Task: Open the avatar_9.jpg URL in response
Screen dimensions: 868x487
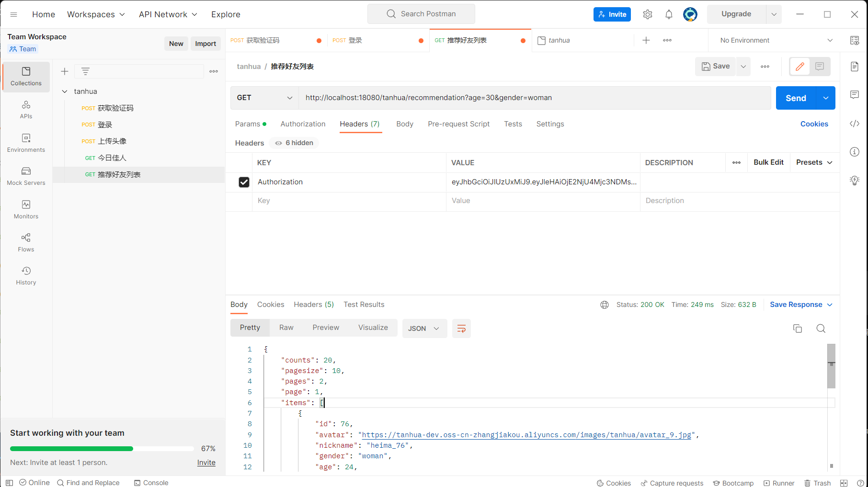Action: pyautogui.click(x=526, y=435)
